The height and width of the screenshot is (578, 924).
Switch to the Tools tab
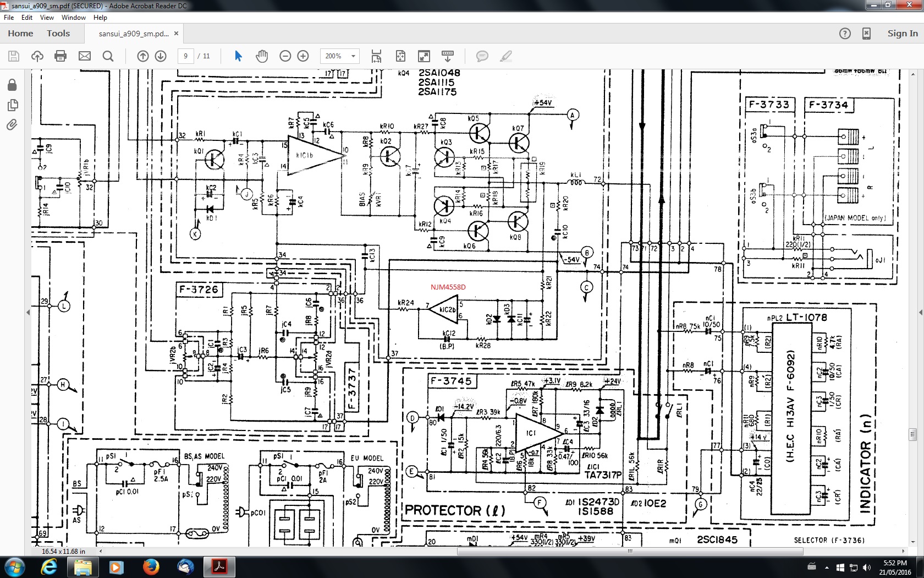[58, 34]
